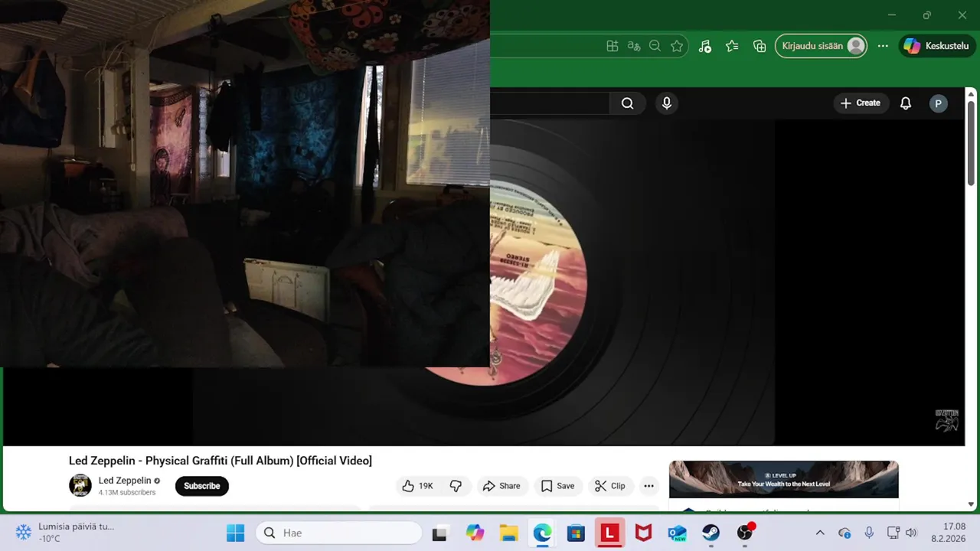Dislike the Led Zeppelin video

point(456,486)
